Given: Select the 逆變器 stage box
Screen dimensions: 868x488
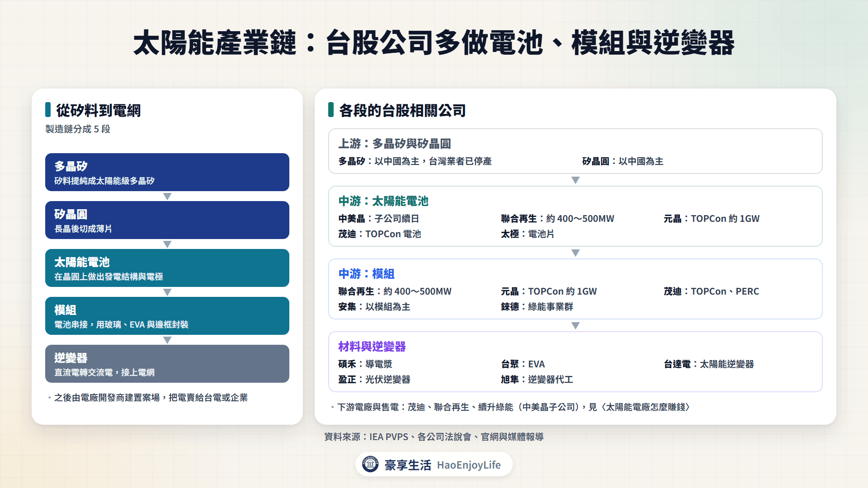Looking at the screenshot, I should (167, 364).
